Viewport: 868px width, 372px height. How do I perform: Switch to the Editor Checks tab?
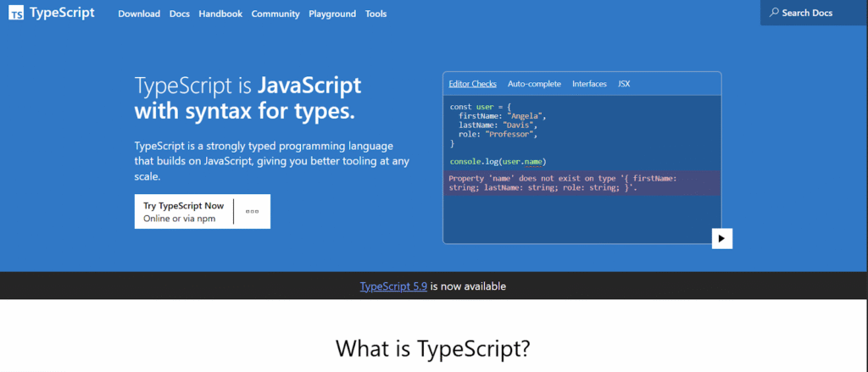[472, 84]
